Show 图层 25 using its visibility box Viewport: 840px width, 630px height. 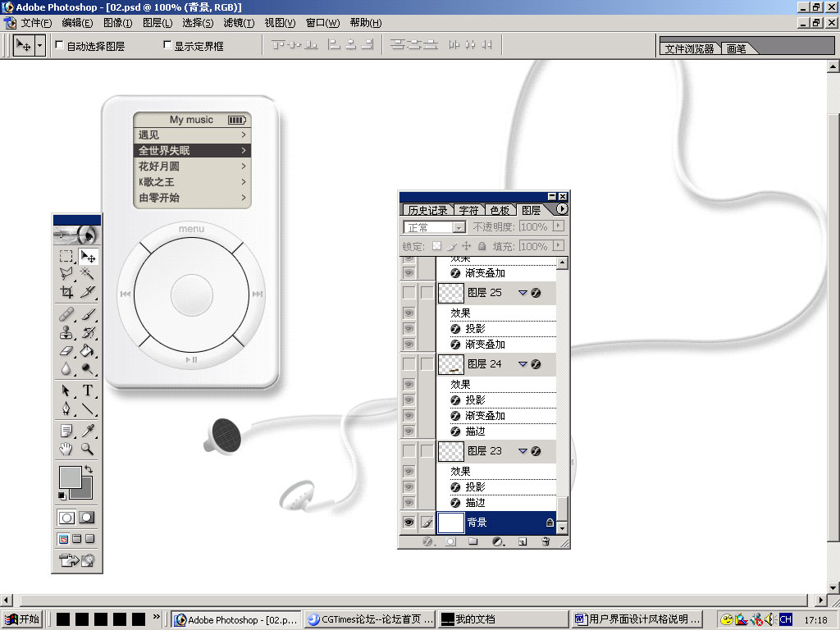[x=409, y=293]
